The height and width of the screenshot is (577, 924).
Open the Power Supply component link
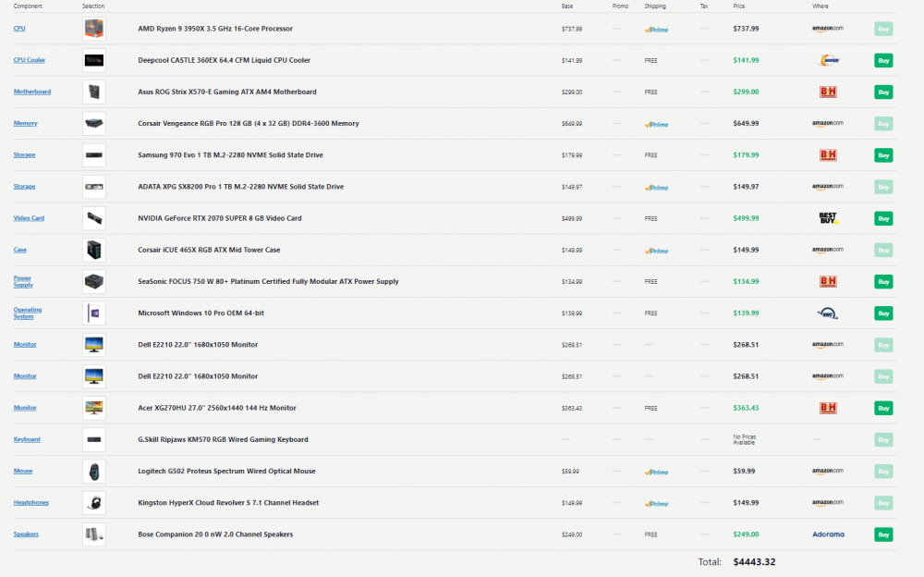pos(24,281)
